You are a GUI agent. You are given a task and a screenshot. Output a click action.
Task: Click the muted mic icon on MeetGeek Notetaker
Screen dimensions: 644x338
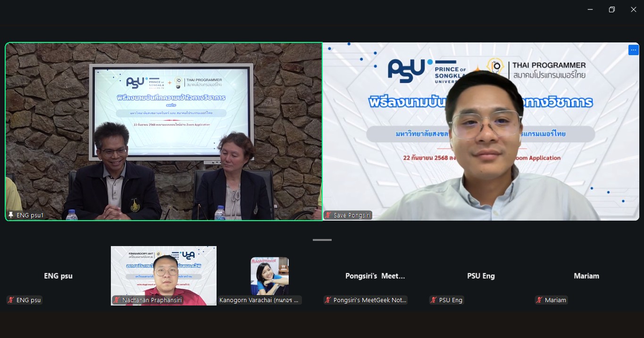(x=328, y=300)
